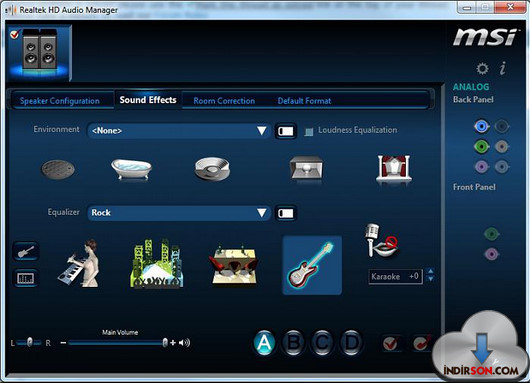Mute sound with the speaker volume icon
This screenshot has height=383, width=530.
click(185, 343)
